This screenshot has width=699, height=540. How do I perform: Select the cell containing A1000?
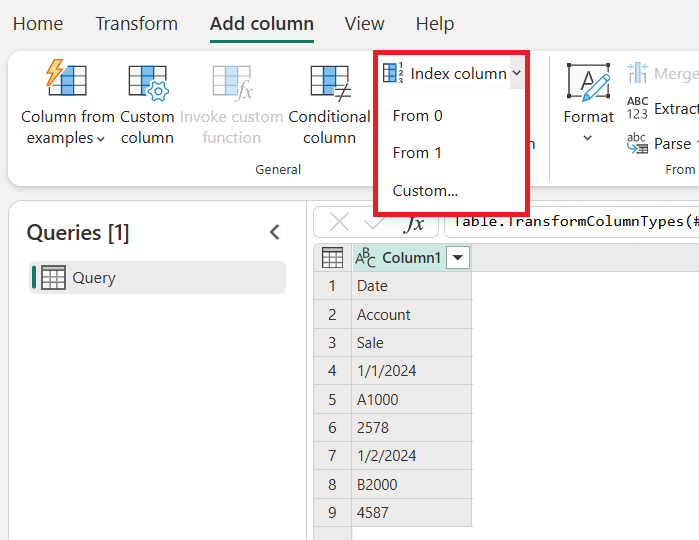click(411, 400)
